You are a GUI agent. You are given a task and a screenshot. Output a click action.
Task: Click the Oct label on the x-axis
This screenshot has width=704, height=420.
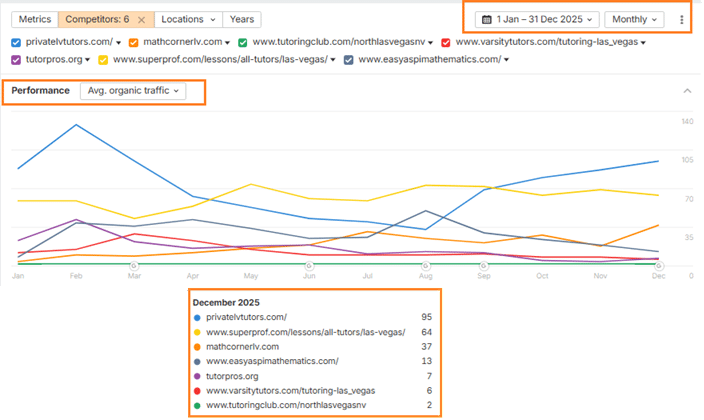pyautogui.click(x=542, y=276)
